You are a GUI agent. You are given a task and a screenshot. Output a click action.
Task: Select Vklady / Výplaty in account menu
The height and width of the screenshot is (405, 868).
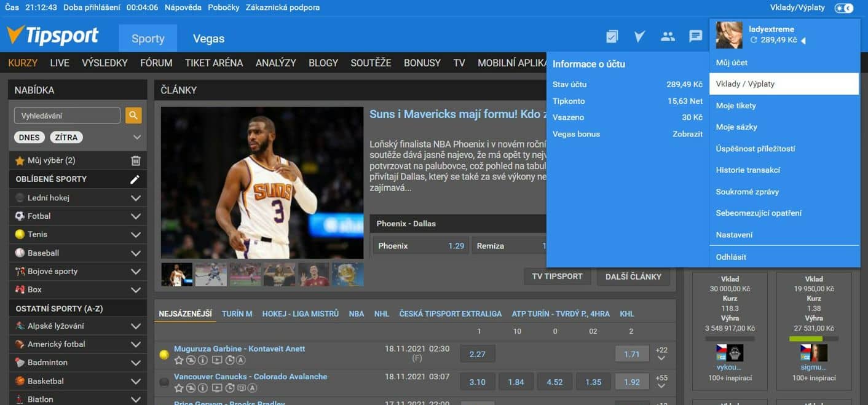click(784, 84)
